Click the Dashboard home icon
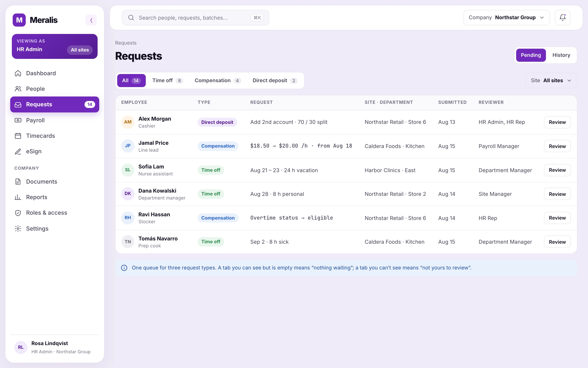The height and width of the screenshot is (368, 588). 18,73
